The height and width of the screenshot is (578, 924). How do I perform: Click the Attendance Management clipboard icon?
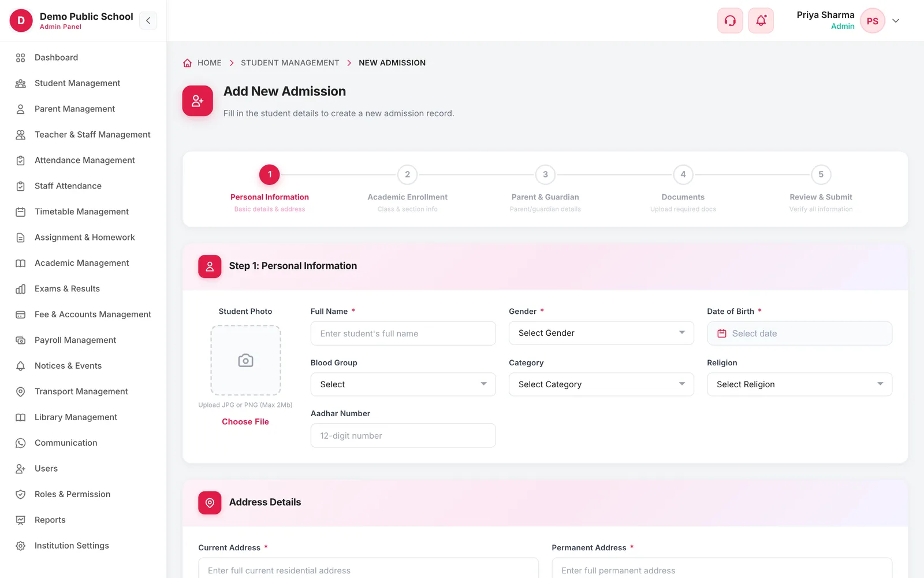(x=21, y=160)
